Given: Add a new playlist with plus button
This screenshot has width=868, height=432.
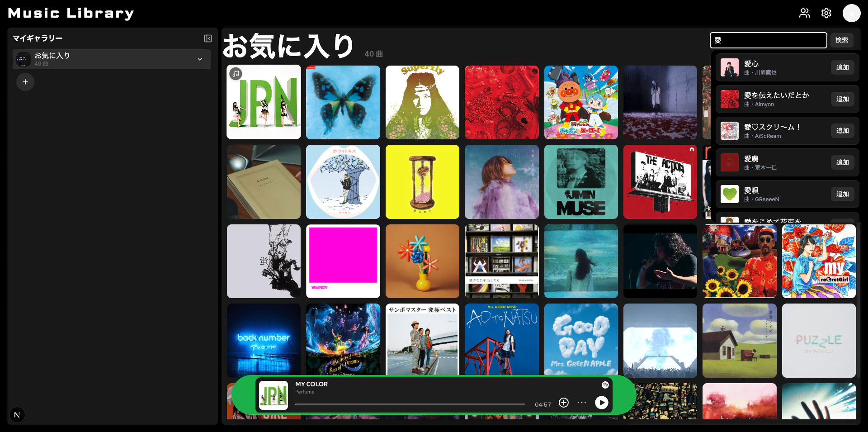Looking at the screenshot, I should pos(25,82).
